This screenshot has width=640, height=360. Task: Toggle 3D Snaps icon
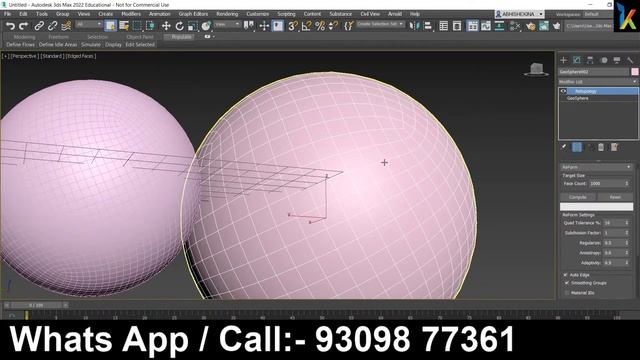point(293,26)
